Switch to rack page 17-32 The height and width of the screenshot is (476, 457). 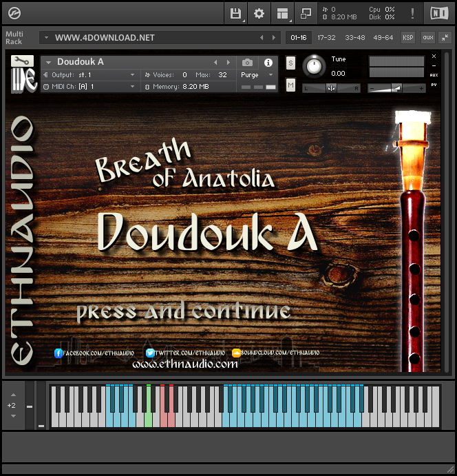pyautogui.click(x=326, y=38)
